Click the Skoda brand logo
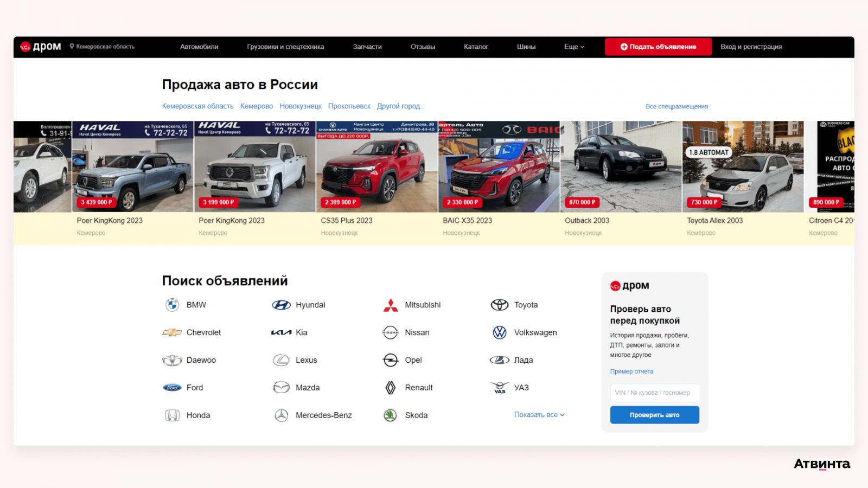 (391, 415)
